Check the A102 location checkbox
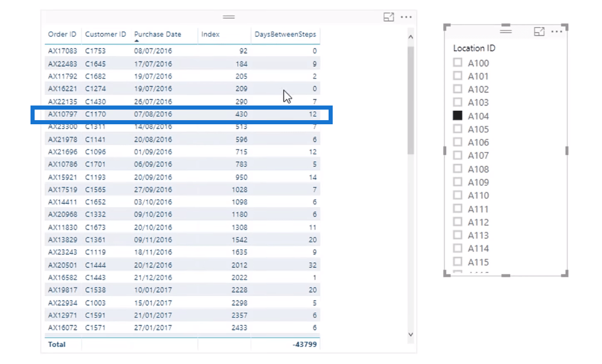This screenshot has width=602, height=364. (457, 89)
